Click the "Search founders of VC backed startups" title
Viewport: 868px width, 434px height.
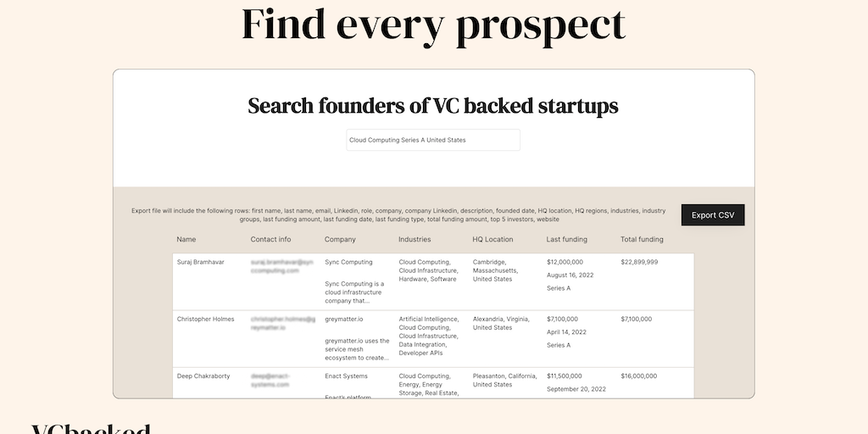coord(433,106)
